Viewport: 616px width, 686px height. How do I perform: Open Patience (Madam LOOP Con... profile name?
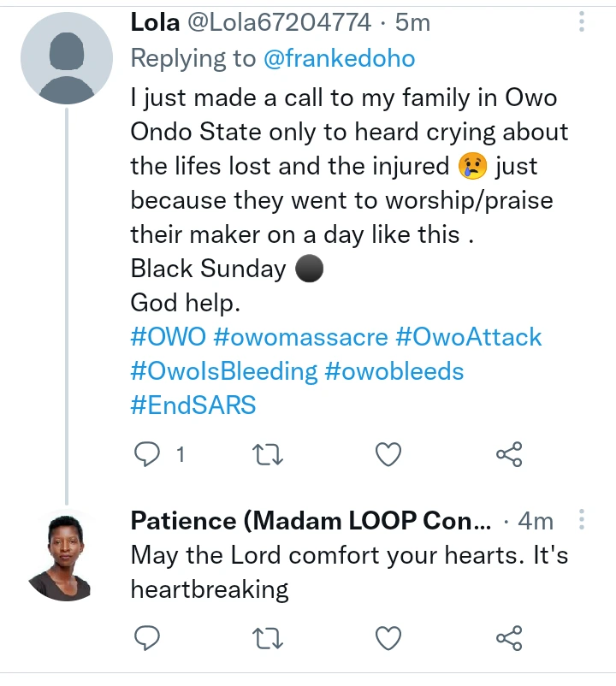[311, 521]
